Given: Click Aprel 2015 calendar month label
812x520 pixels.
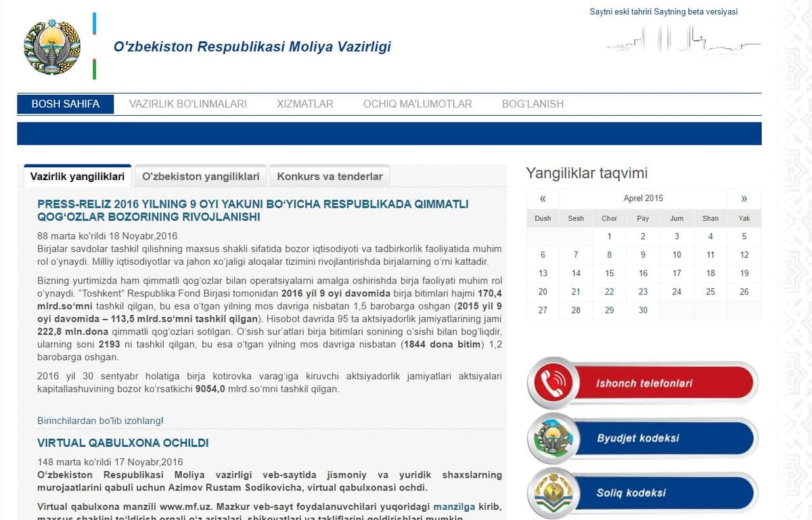Looking at the screenshot, I should point(644,198).
